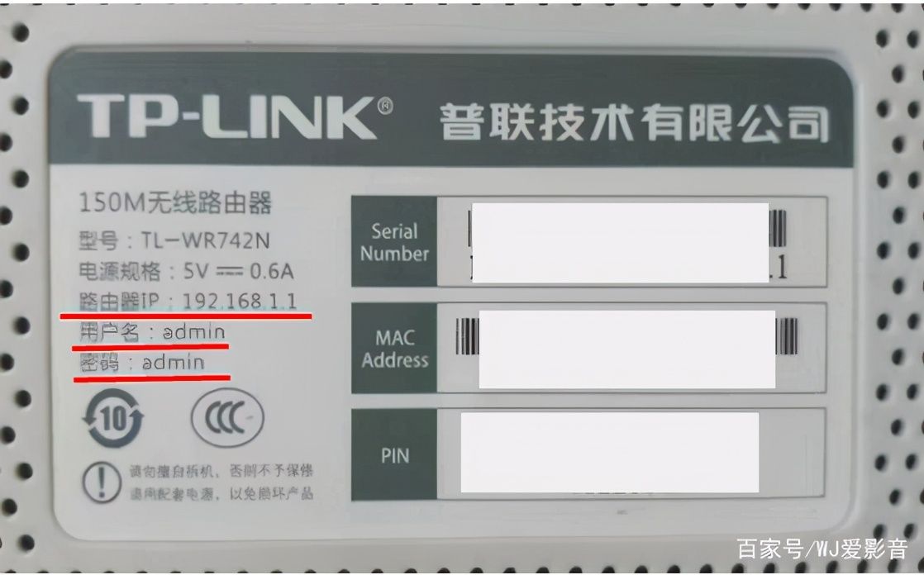The width and height of the screenshot is (924, 575).
Task: Click the exclamation warning circle icon
Action: point(102,482)
